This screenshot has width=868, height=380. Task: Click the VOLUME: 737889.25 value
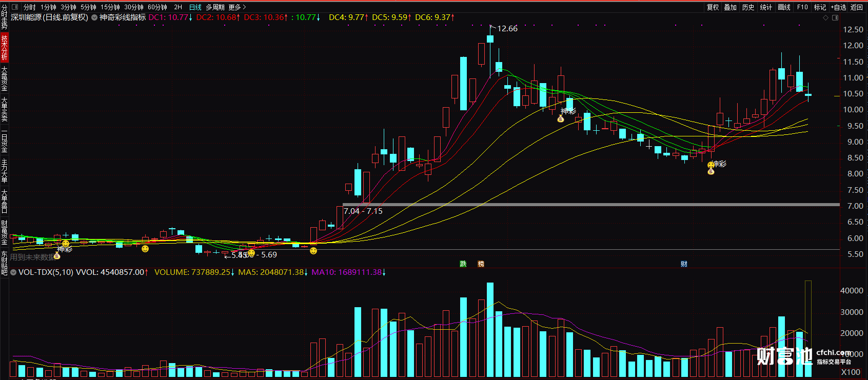pos(192,272)
